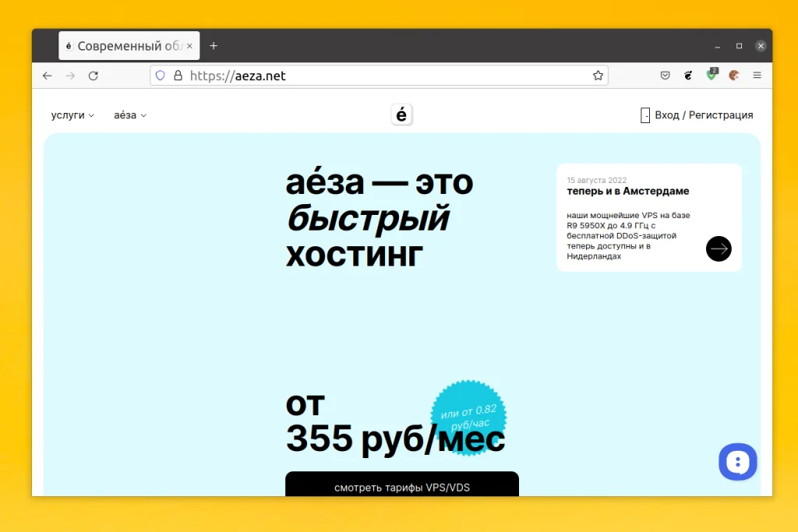Open a new browser tab with the plus
This screenshot has width=798, height=532.
coord(214,45)
